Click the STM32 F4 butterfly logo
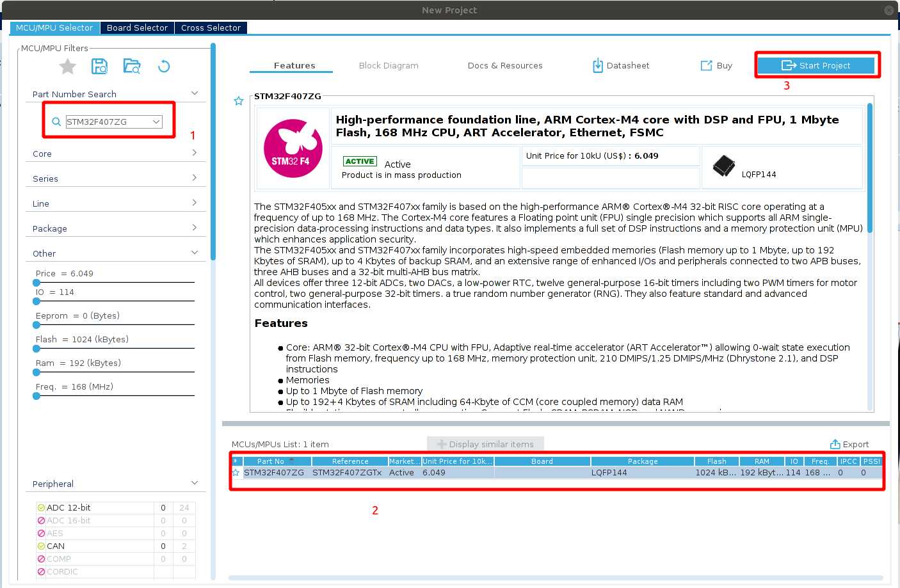The image size is (900, 588). point(293,148)
